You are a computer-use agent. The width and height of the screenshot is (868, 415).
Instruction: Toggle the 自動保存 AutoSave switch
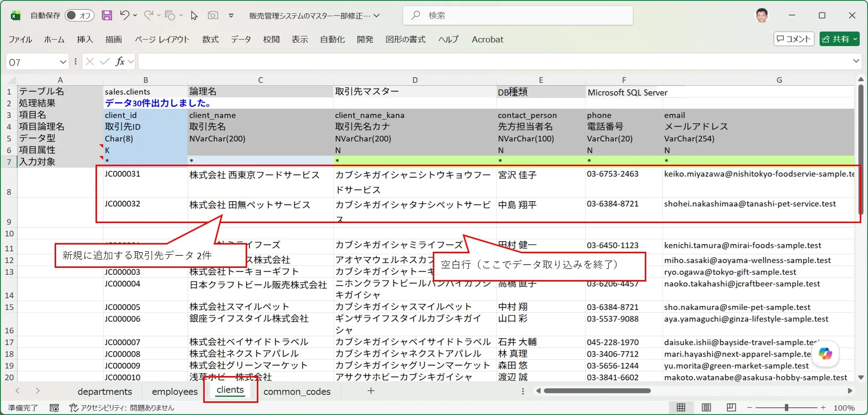click(79, 16)
